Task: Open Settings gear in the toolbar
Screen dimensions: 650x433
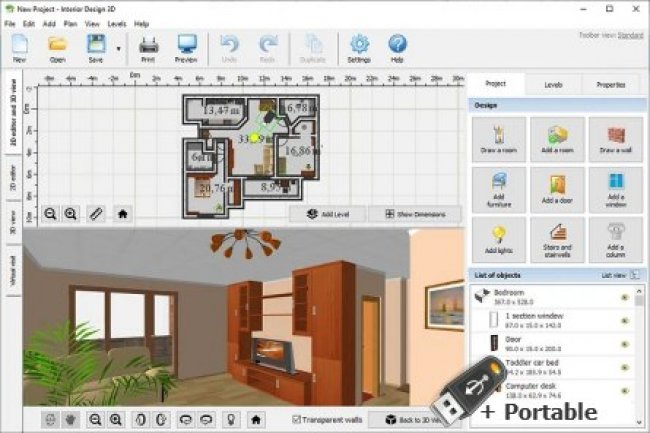Action: pos(359,48)
